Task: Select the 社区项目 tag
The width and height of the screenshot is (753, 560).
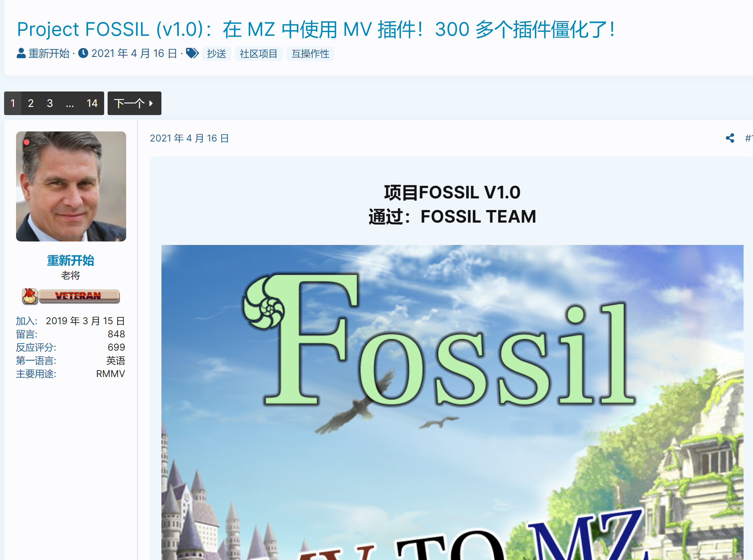Action: pos(258,54)
